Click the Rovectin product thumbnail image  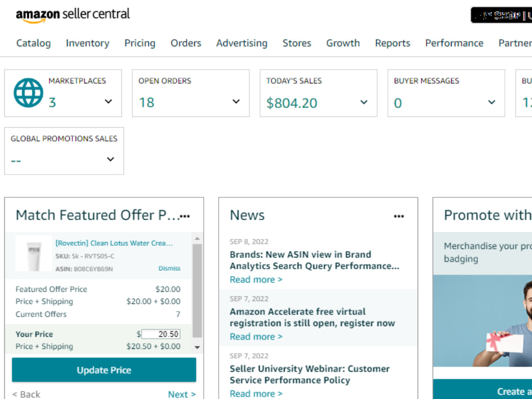(34, 253)
